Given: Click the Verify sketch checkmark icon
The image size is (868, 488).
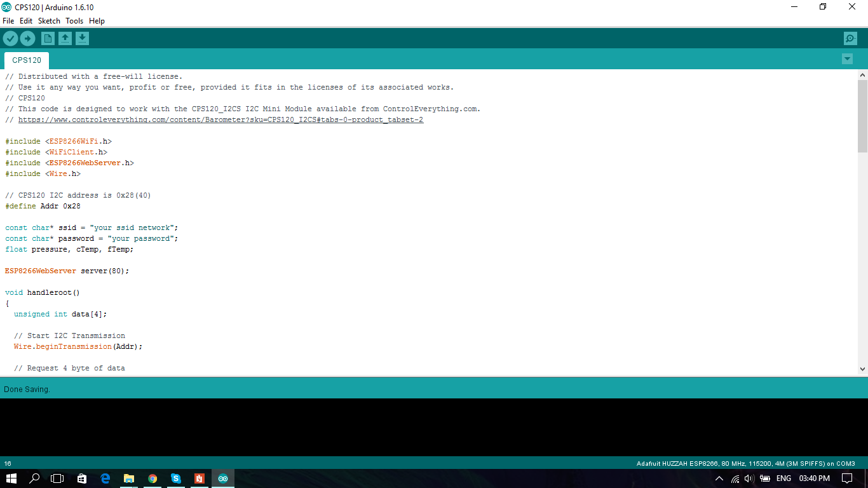Looking at the screenshot, I should click(10, 39).
